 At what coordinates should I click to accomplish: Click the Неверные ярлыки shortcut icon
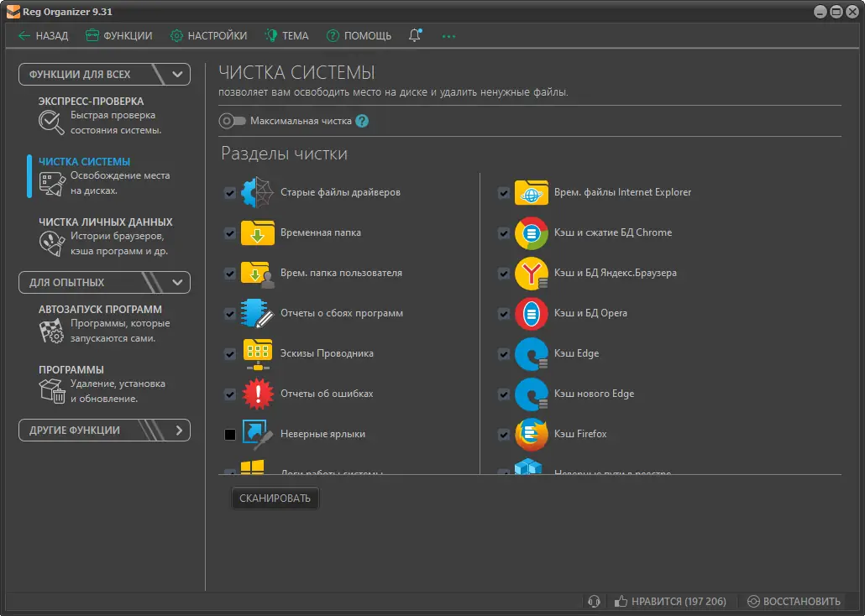(x=257, y=434)
